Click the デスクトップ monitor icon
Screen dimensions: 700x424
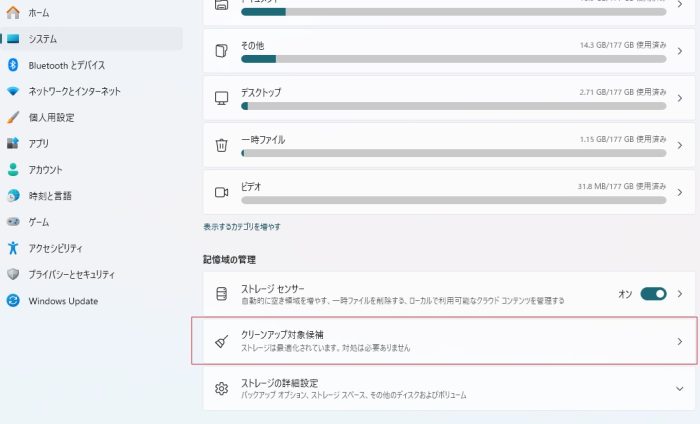click(221, 98)
